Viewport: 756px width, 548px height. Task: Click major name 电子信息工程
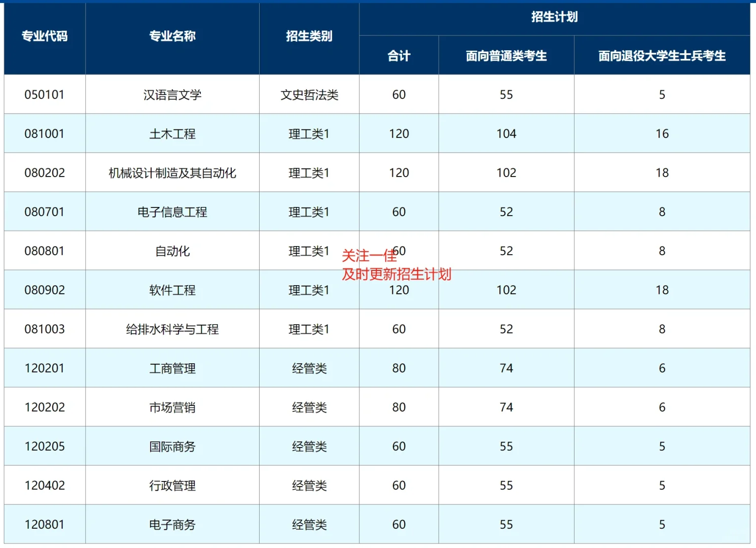[x=172, y=212]
